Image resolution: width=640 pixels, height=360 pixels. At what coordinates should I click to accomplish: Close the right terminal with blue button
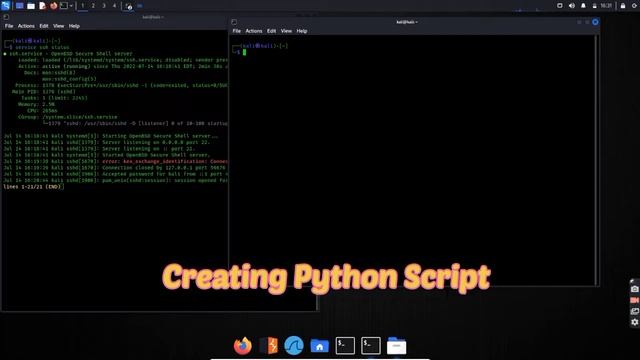pos(595,22)
